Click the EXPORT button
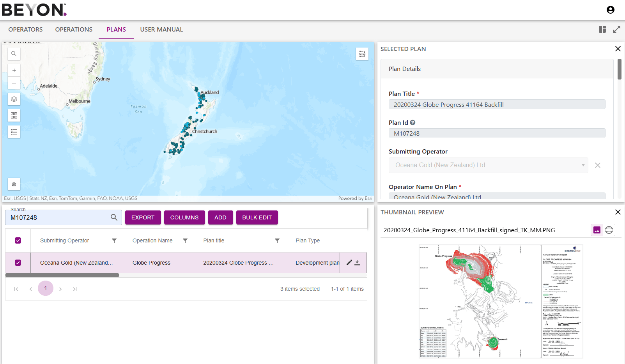The width and height of the screenshot is (625, 364). (143, 217)
